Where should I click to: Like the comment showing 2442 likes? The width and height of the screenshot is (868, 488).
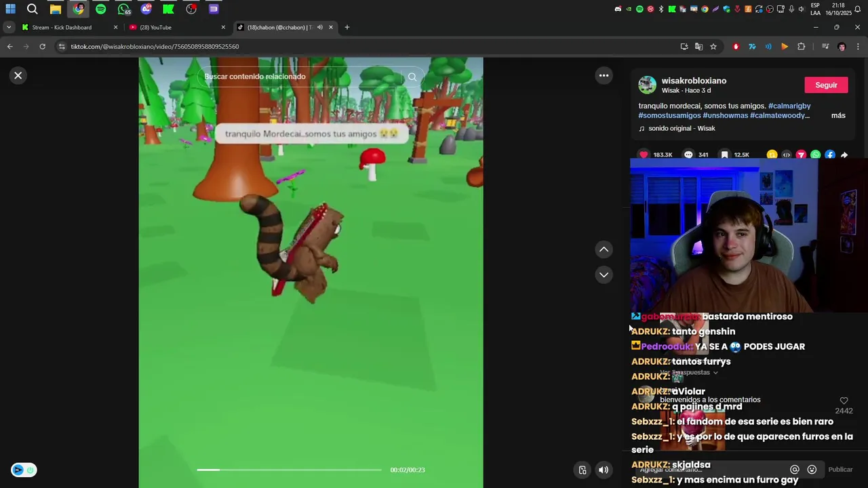pos(844,401)
